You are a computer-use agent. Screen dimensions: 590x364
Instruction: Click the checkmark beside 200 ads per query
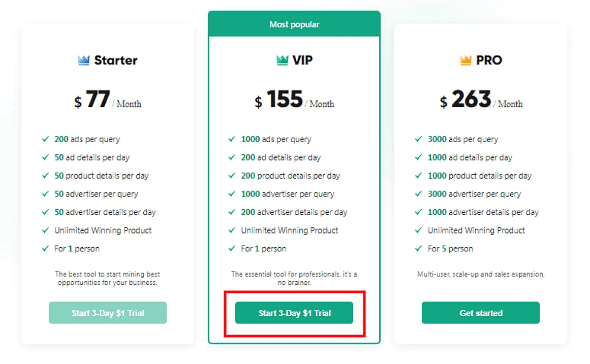click(45, 139)
